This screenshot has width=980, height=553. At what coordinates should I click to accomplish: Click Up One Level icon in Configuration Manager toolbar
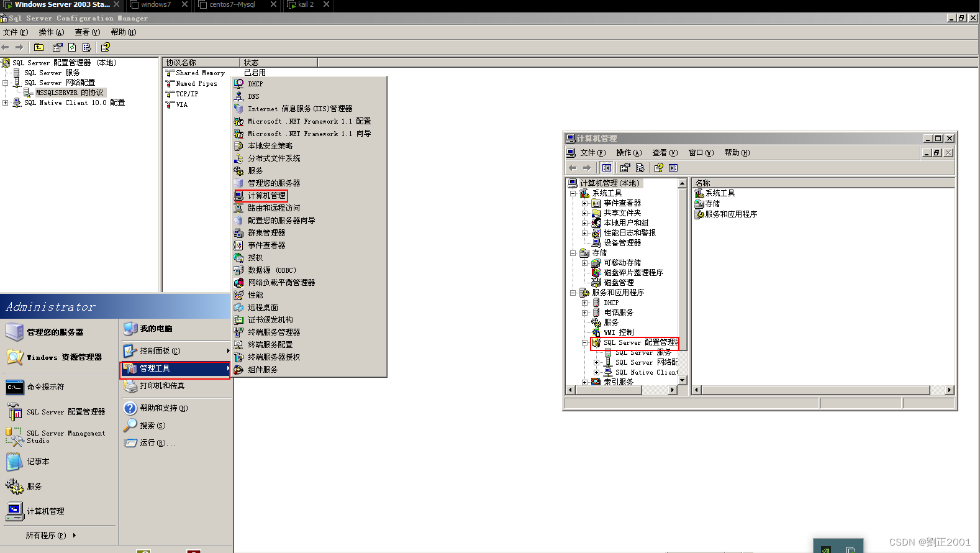(39, 47)
